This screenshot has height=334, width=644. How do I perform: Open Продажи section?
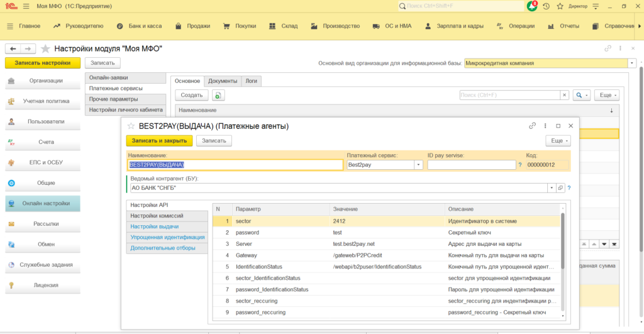(x=192, y=26)
